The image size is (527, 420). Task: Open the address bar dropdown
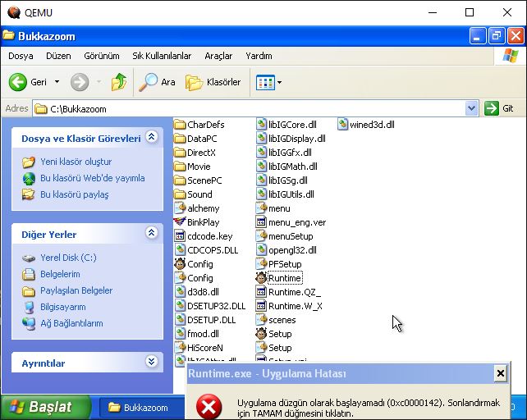pyautogui.click(x=471, y=108)
